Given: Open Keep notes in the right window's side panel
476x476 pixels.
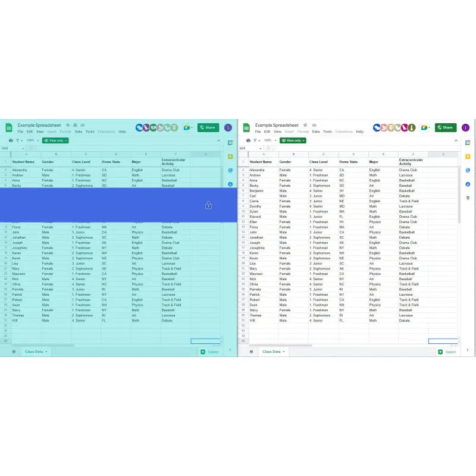Looking at the screenshot, I should 468,156.
